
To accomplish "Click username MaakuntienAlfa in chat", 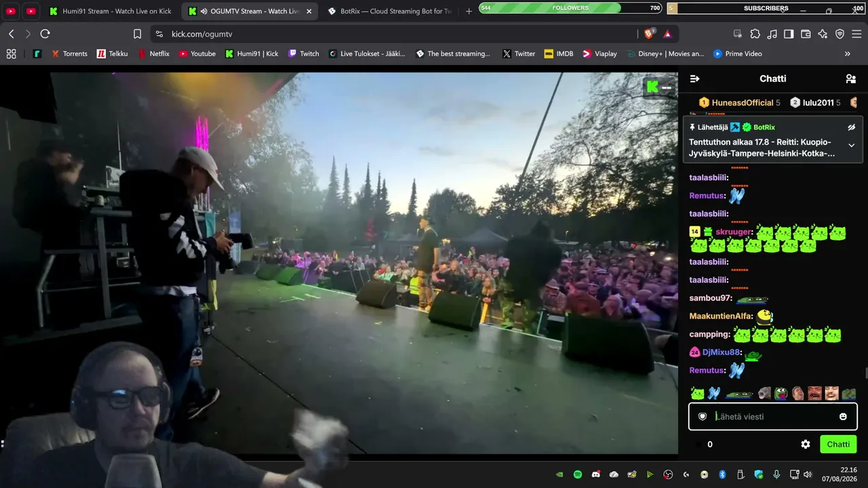I will [721, 316].
